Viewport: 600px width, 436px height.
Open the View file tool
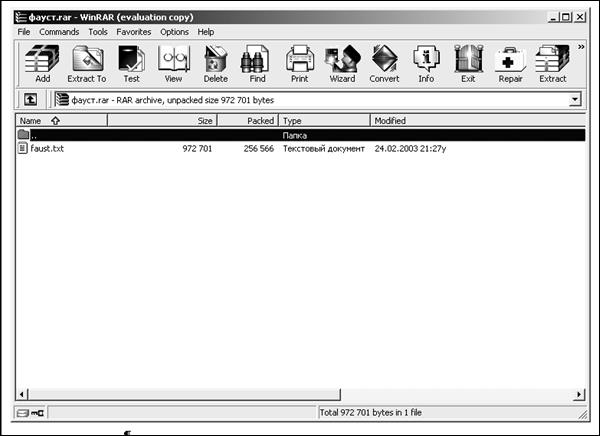click(173, 64)
